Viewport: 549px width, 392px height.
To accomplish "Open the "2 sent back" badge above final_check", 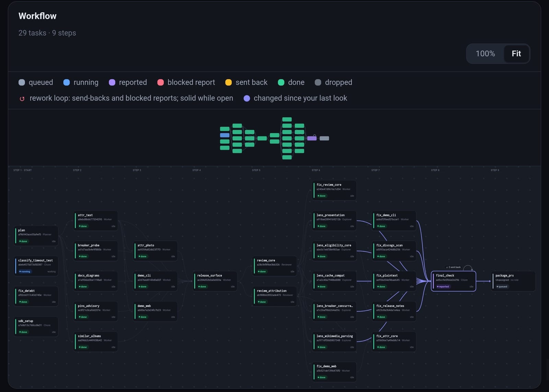I will tap(454, 267).
